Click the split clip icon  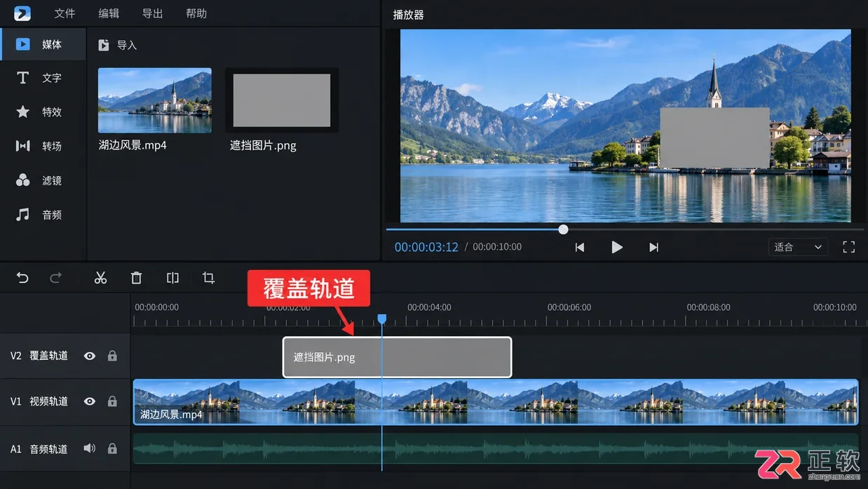(x=172, y=278)
